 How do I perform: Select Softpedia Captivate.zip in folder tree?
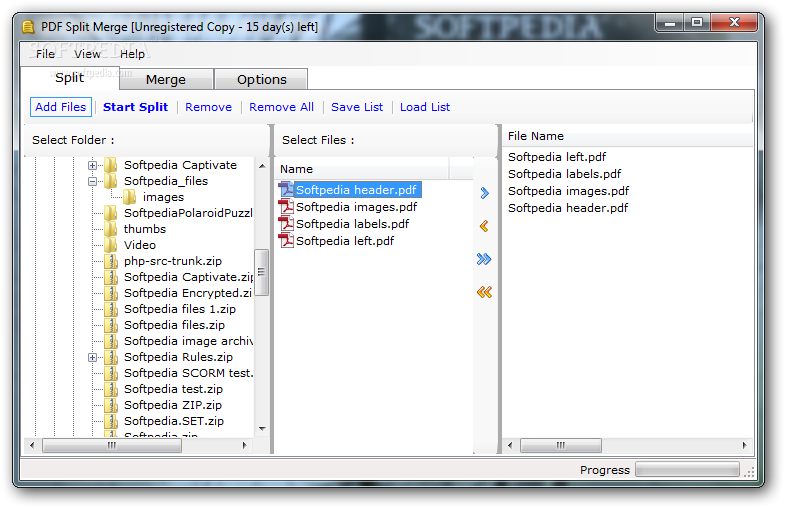pyautogui.click(x=188, y=276)
